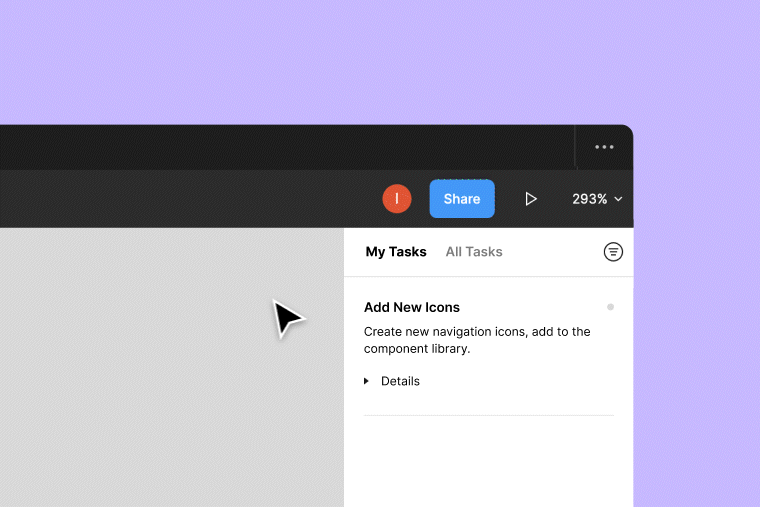Viewport: 760px width, 507px height.
Task: Select the Add New Icons task title
Action: [412, 307]
